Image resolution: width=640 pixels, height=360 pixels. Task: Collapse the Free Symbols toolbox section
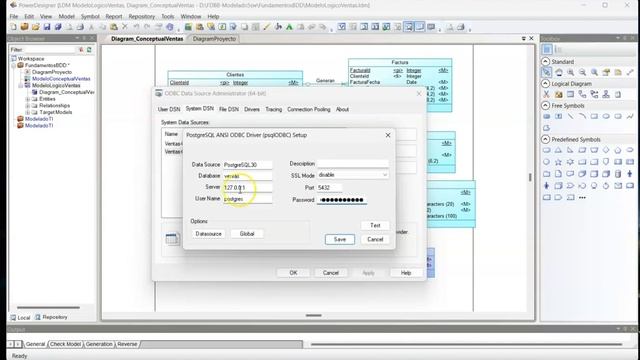[x=546, y=105]
